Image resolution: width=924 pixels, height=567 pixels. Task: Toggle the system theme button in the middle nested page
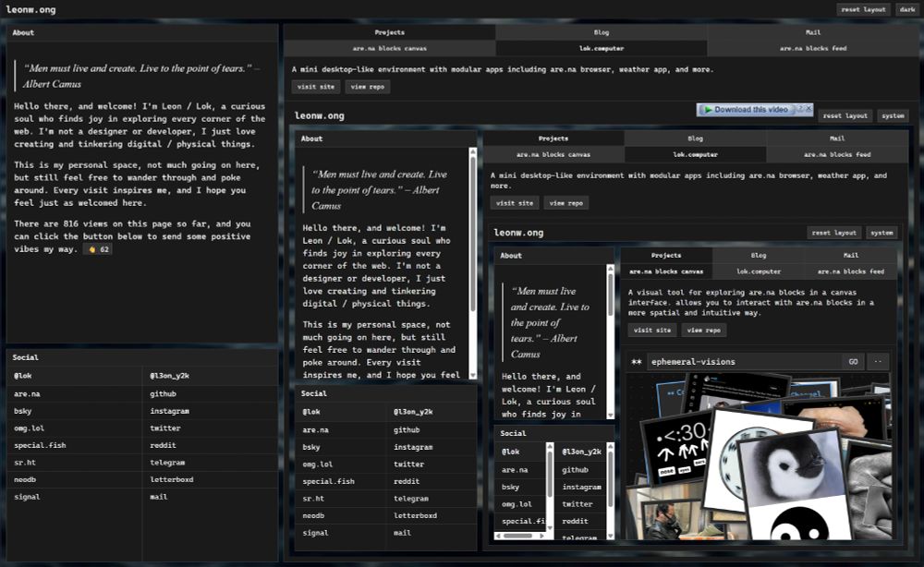893,116
